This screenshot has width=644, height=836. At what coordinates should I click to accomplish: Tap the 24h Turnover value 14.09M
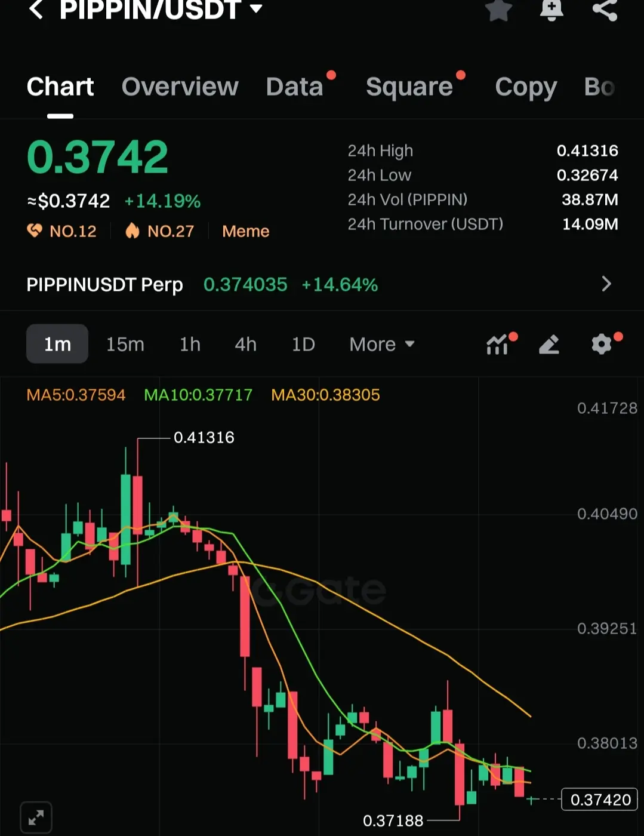pyautogui.click(x=590, y=224)
